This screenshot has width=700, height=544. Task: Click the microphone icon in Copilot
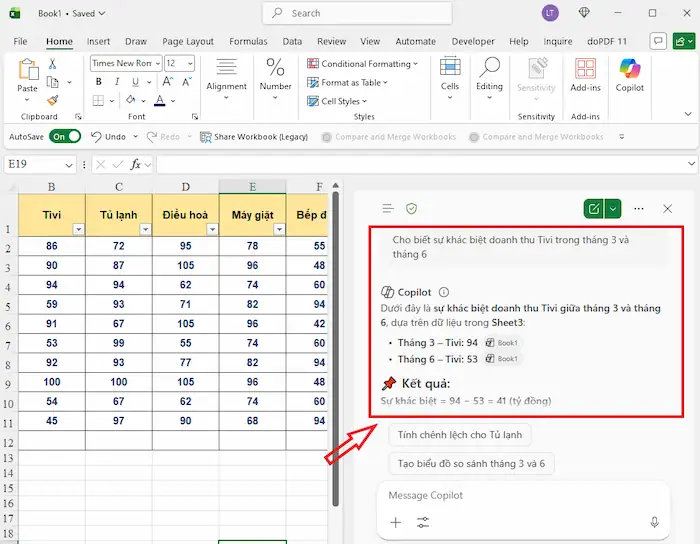pos(654,522)
